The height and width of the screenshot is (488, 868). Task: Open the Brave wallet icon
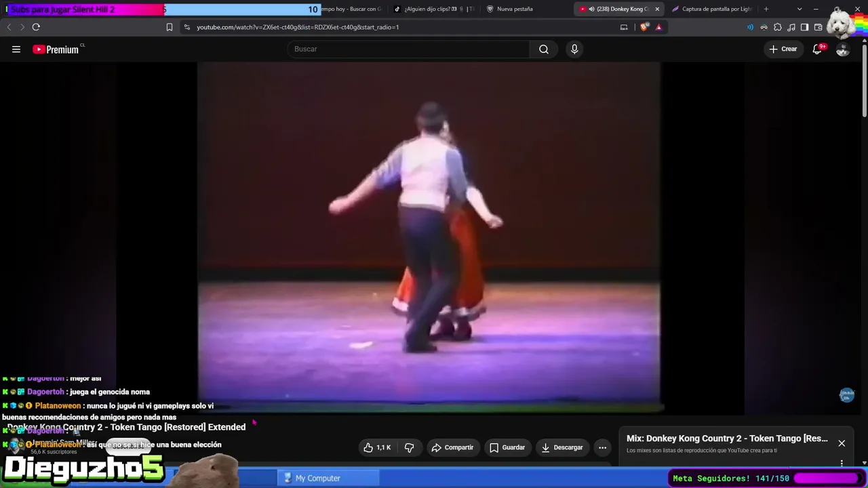[x=818, y=27]
